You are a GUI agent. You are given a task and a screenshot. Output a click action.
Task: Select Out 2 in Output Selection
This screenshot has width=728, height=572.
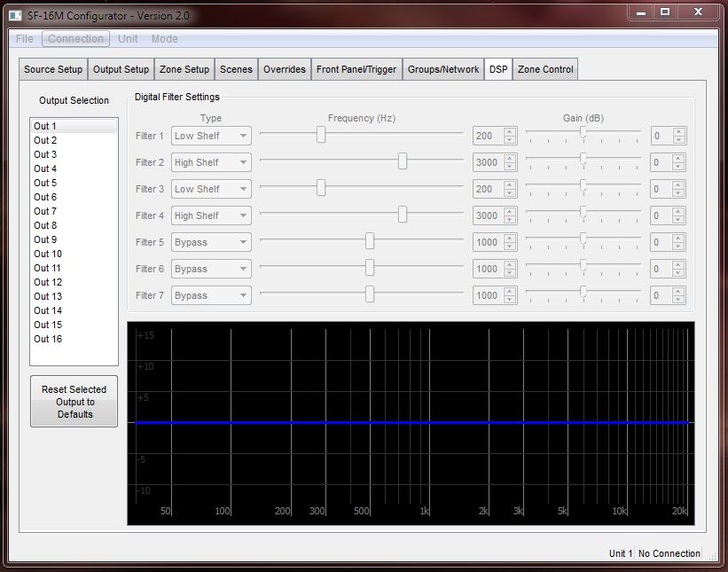coord(74,140)
